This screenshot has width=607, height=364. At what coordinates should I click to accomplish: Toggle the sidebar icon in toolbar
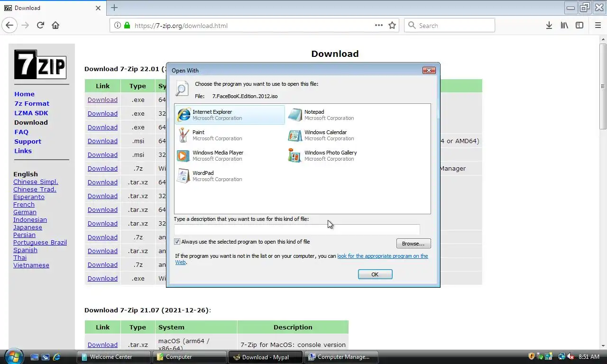click(x=579, y=26)
